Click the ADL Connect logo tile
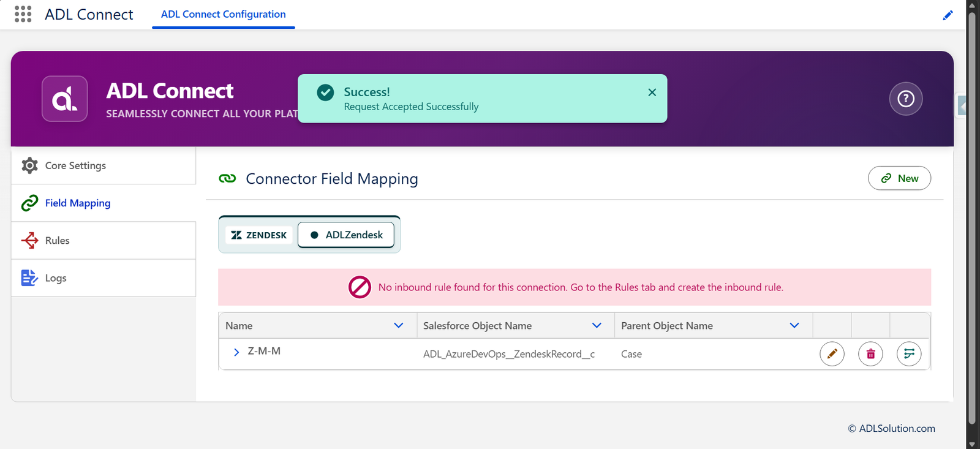 click(x=64, y=99)
